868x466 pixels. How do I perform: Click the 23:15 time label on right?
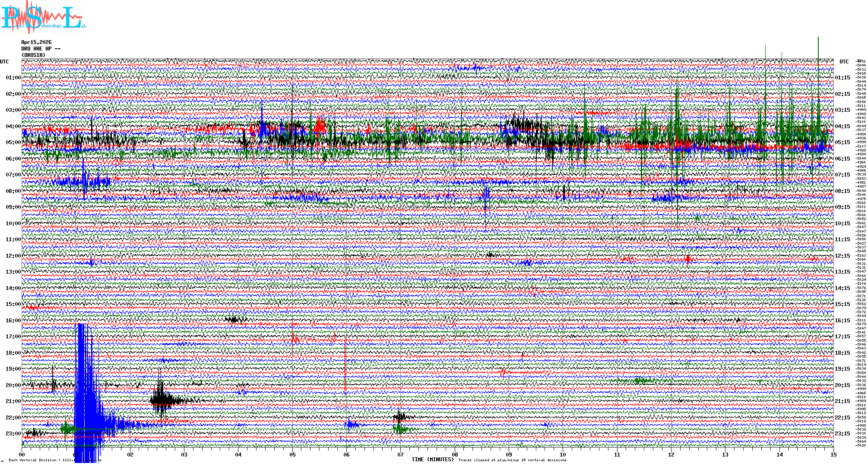[843, 434]
